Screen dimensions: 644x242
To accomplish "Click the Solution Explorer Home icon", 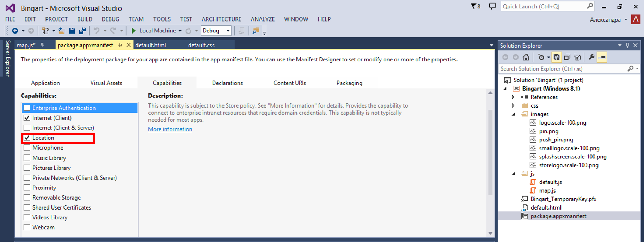I will [526, 57].
